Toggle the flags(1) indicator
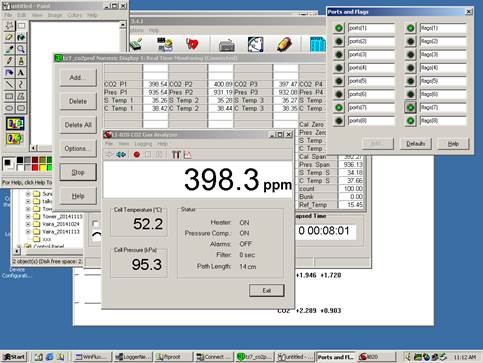483x363 pixels. pos(411,28)
